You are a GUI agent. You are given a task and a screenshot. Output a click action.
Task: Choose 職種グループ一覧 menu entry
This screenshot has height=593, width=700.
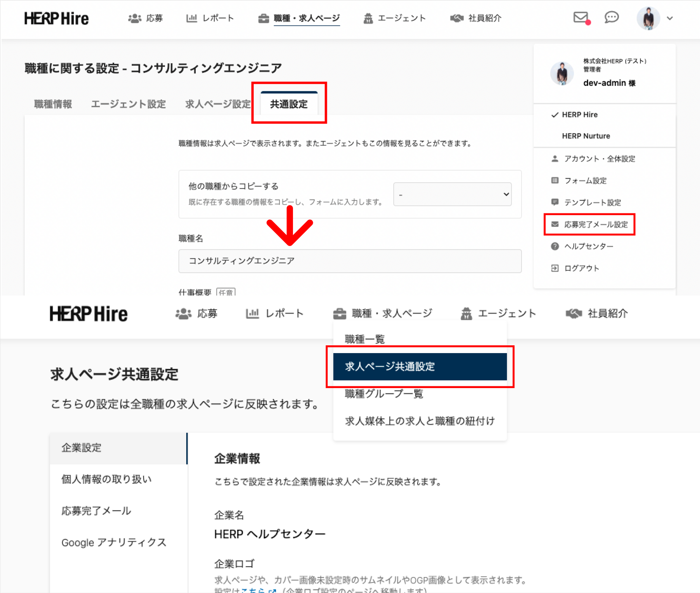[x=384, y=394]
